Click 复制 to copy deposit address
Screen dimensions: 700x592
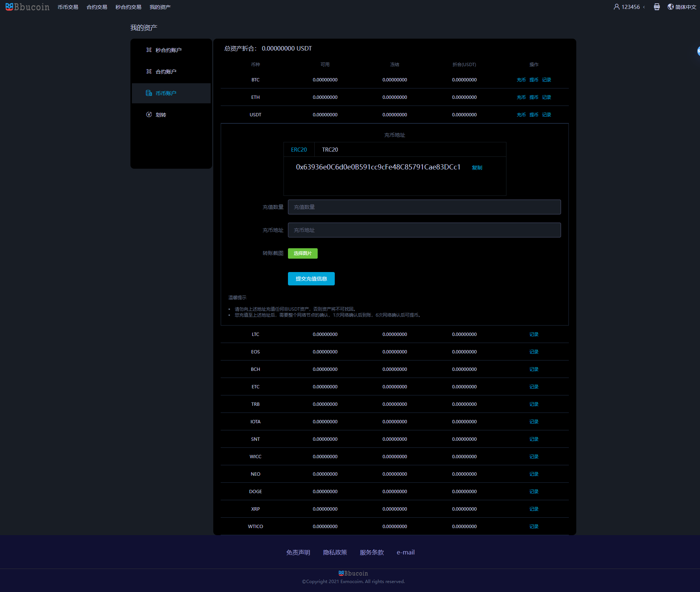[477, 168]
